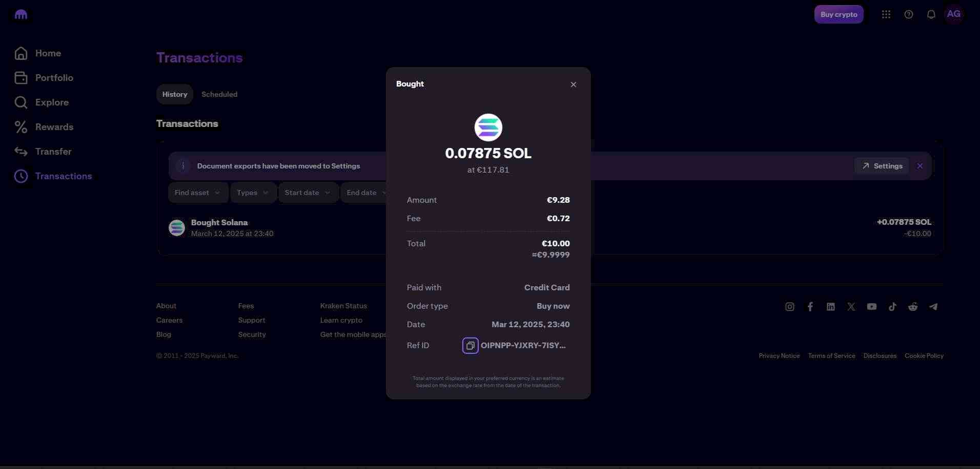This screenshot has height=469, width=980.
Task: Click the Credit Card payment value
Action: tap(547, 288)
